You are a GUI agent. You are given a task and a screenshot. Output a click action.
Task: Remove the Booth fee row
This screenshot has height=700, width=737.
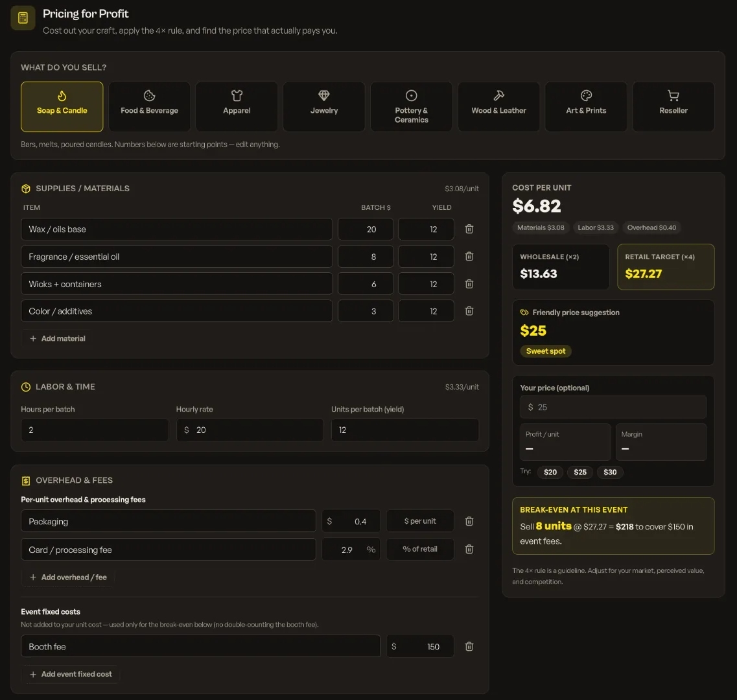[469, 646]
